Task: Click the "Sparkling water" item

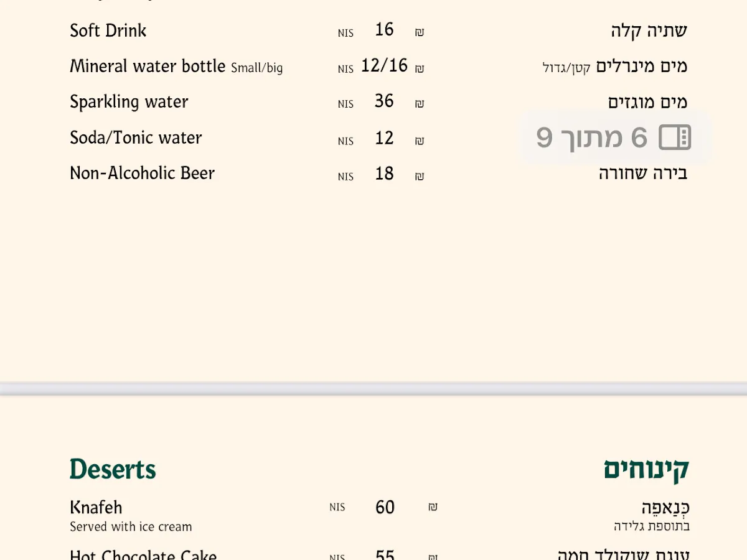Action: 129,102
